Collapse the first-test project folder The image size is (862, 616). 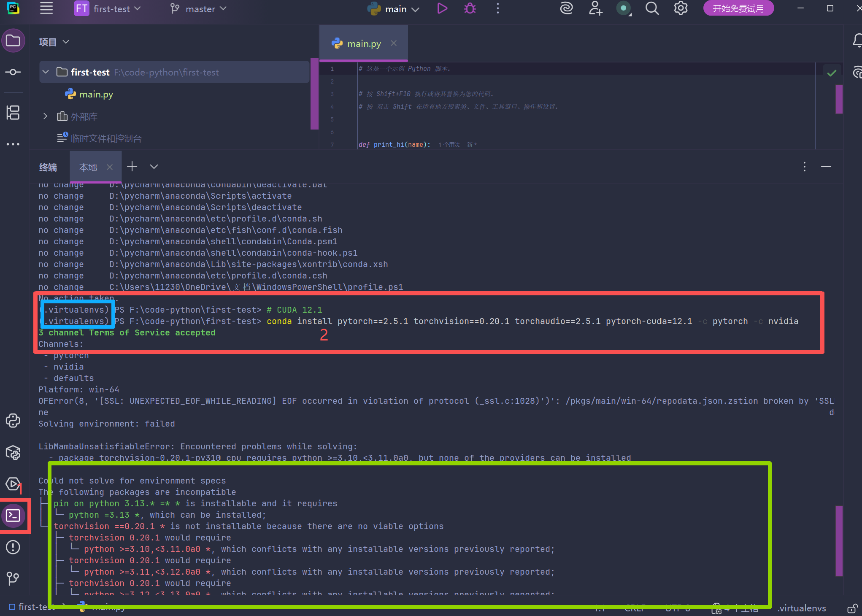pos(46,72)
